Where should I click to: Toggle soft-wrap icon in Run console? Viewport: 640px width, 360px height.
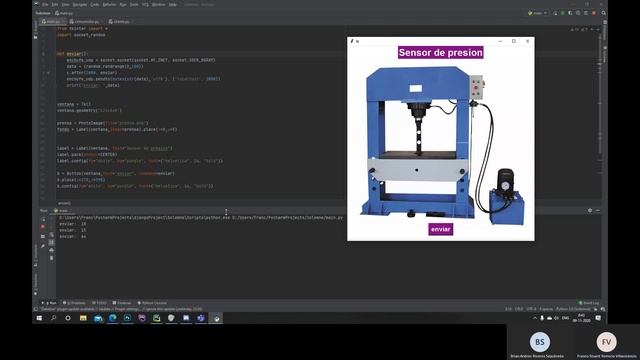point(51,235)
